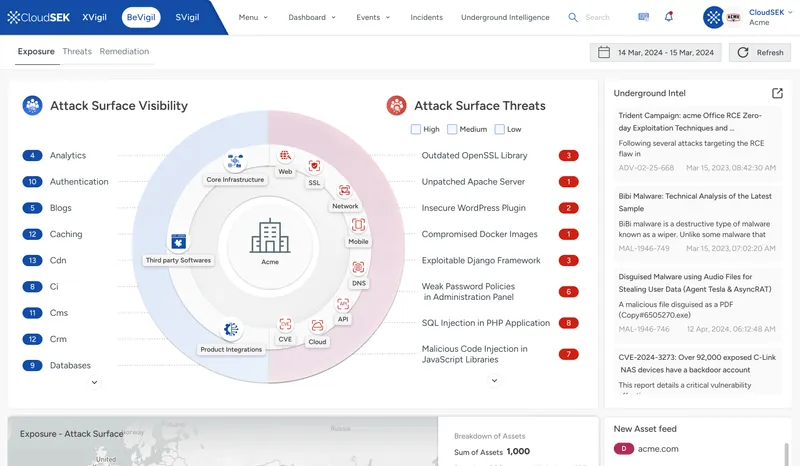Click the Attack Surface Visibility icon
Viewport: 800px width, 466px height.
[33, 106]
